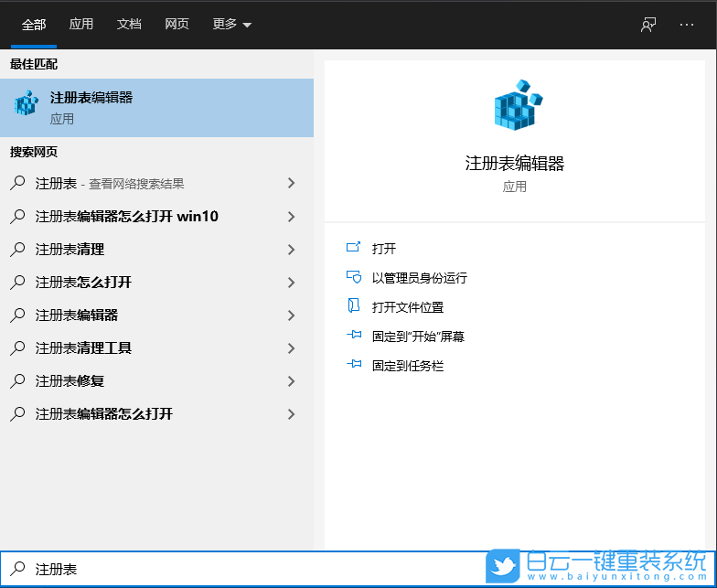Select 注册表清理 web suggestion
The width and height of the screenshot is (717, 588).
(157, 249)
